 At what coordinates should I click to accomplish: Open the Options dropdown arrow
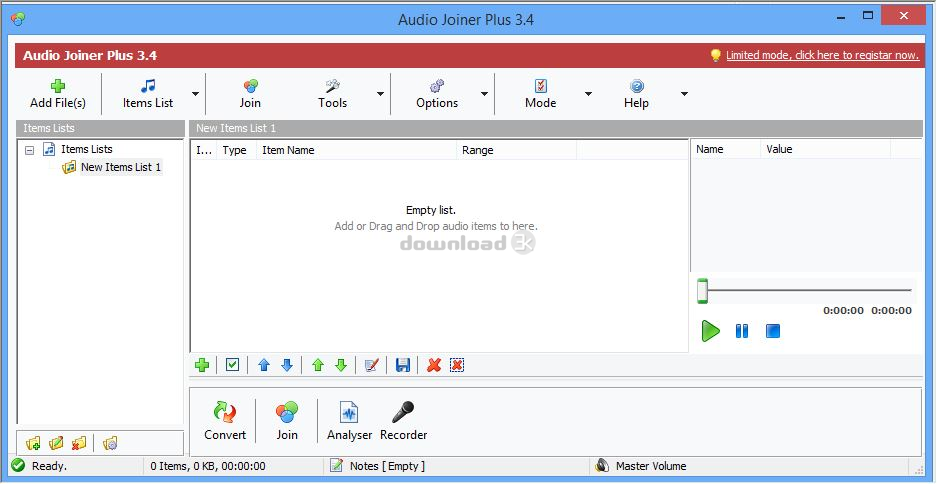[484, 94]
